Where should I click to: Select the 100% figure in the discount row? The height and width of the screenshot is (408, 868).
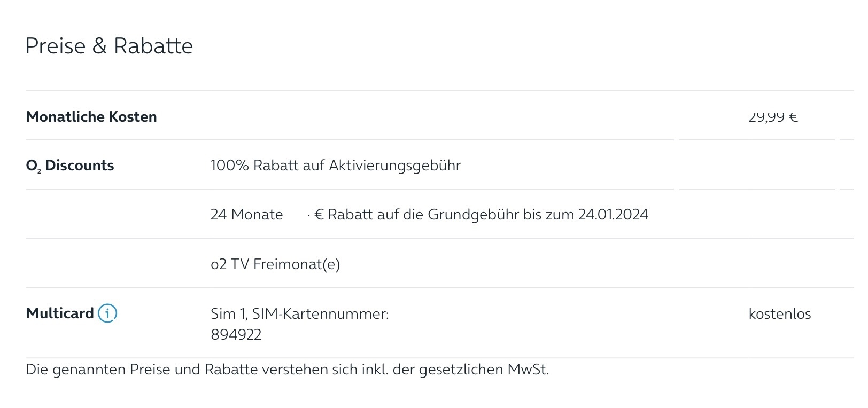(230, 166)
